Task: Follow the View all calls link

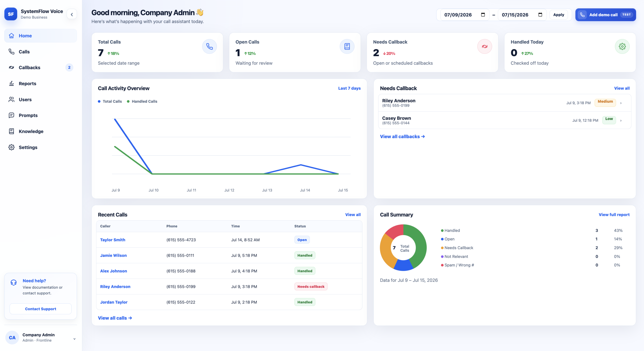Action: [115, 318]
